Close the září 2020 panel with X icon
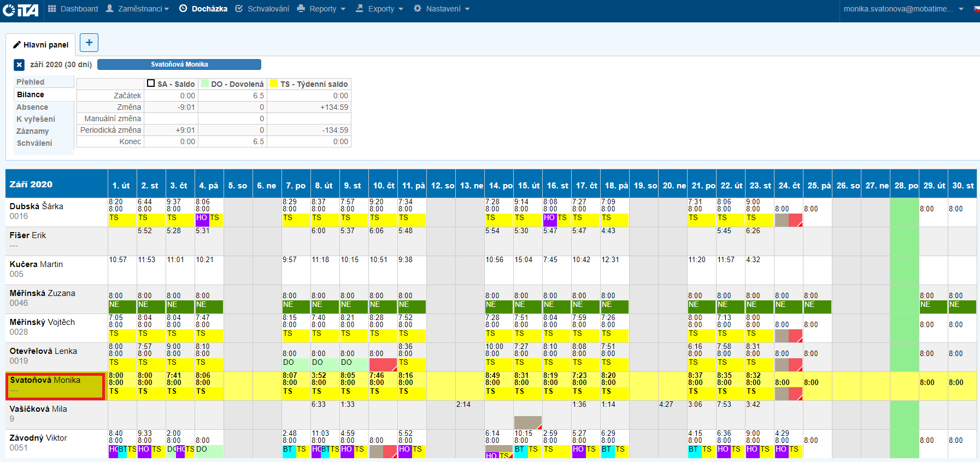 pos(19,65)
